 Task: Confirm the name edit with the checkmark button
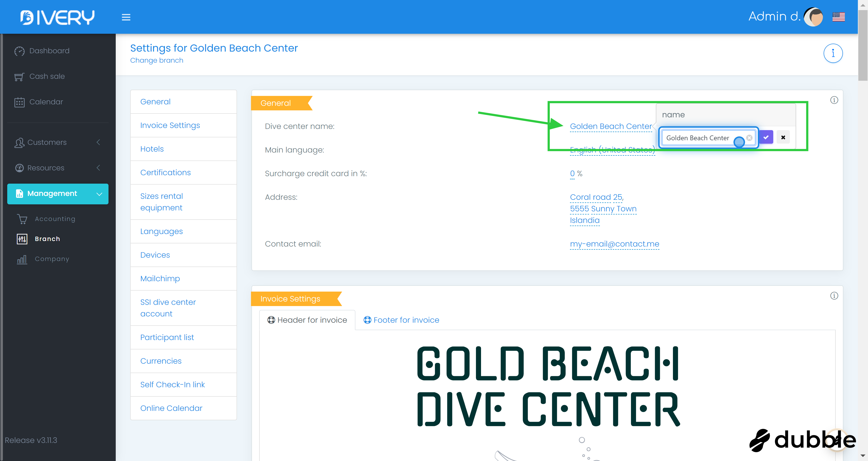(x=766, y=137)
